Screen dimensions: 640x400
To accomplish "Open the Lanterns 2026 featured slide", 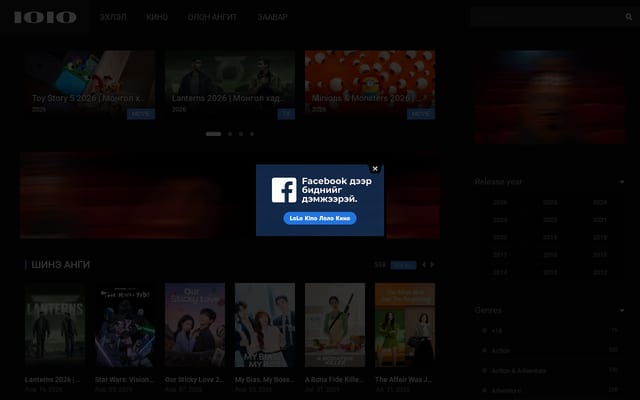I will 230,85.
